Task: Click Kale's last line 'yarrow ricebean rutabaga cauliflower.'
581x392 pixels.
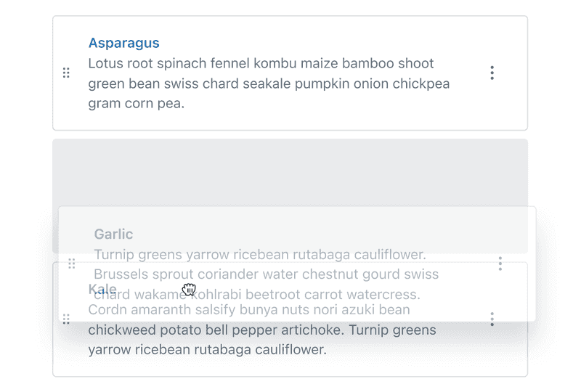Action: pyautogui.click(x=207, y=350)
